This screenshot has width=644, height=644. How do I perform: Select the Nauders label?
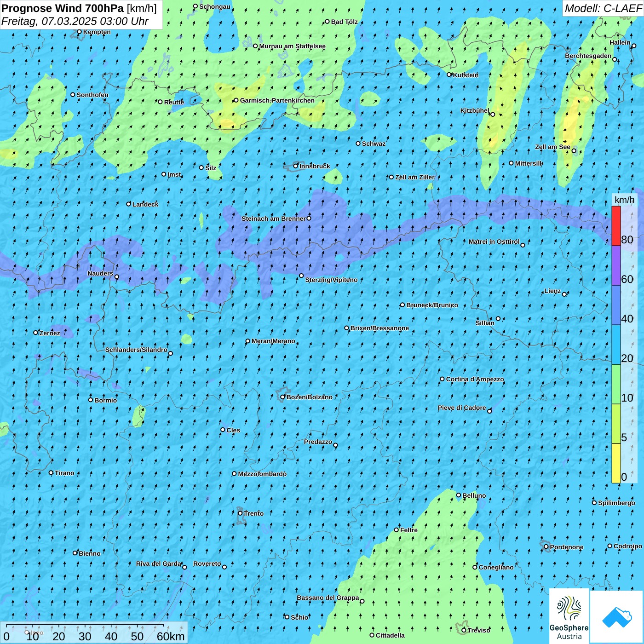click(100, 273)
